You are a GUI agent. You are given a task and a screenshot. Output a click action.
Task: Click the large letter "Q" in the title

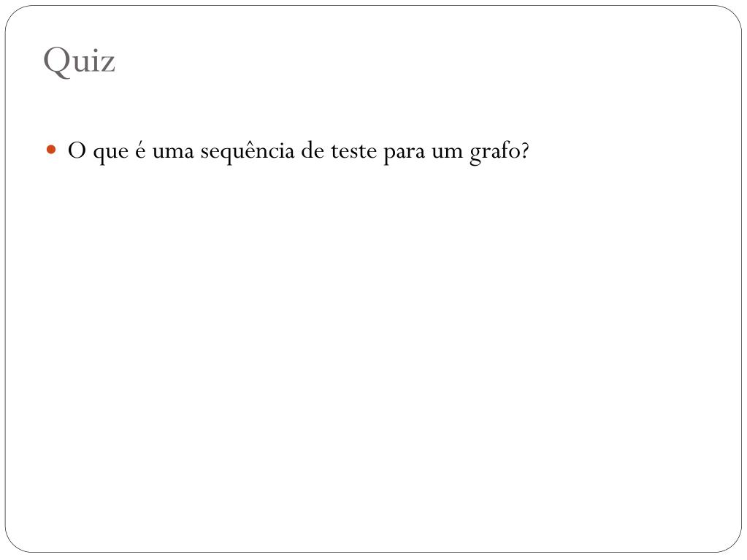(55, 62)
